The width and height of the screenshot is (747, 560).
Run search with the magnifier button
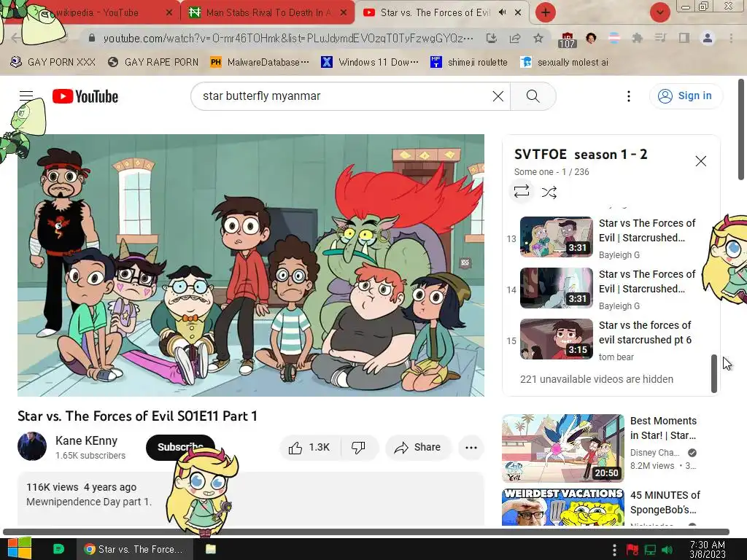533,96
